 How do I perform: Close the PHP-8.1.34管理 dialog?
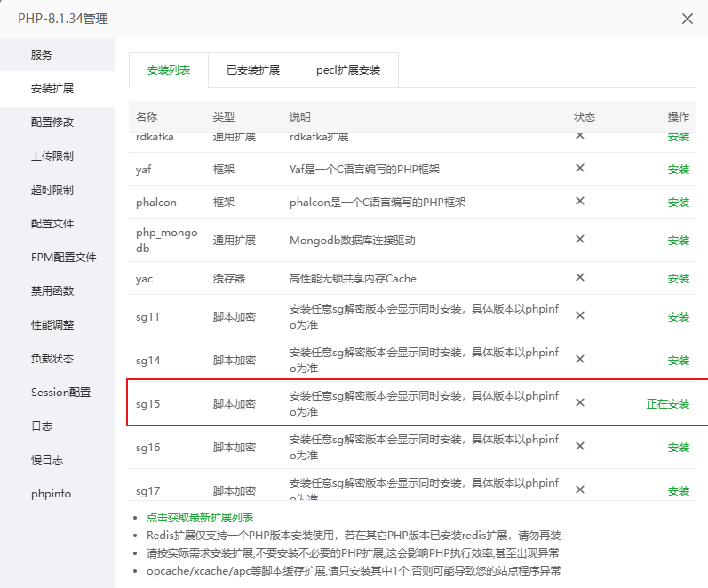pyautogui.click(x=688, y=19)
